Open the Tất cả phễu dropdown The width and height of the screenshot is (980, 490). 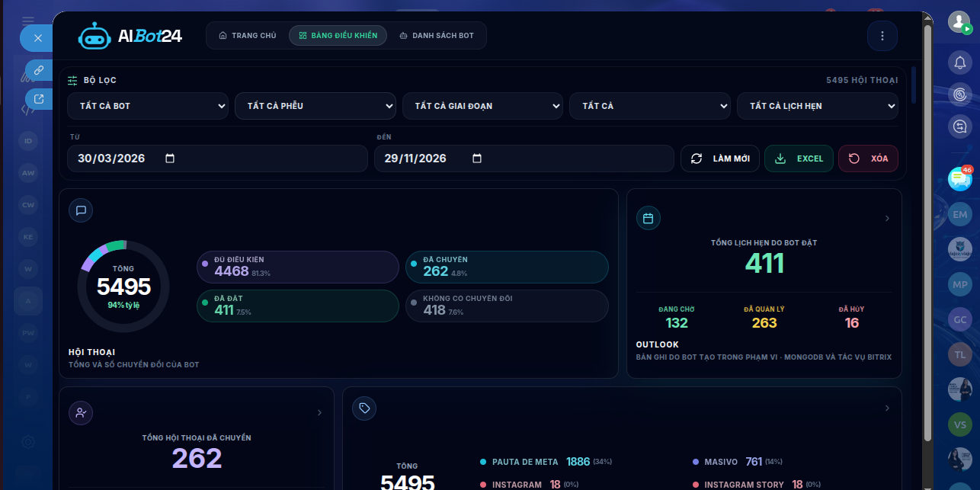click(315, 106)
